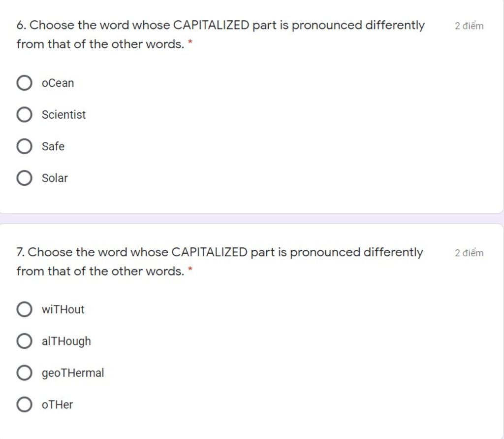Image resolution: width=504 pixels, height=439 pixels.
Task: Click the "Scientist" answer label text
Action: pyautogui.click(x=63, y=115)
